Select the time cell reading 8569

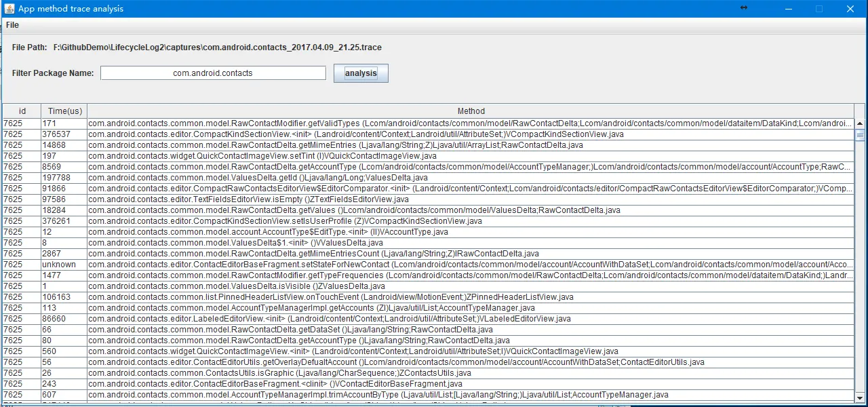64,167
